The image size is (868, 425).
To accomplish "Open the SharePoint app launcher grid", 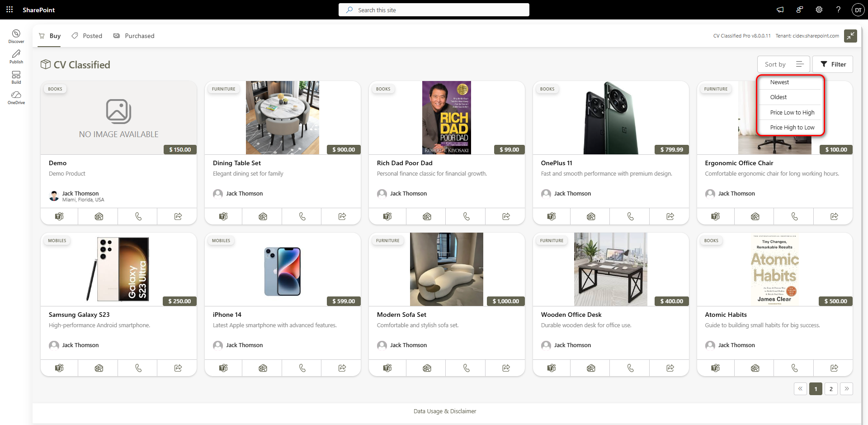I will (x=9, y=10).
